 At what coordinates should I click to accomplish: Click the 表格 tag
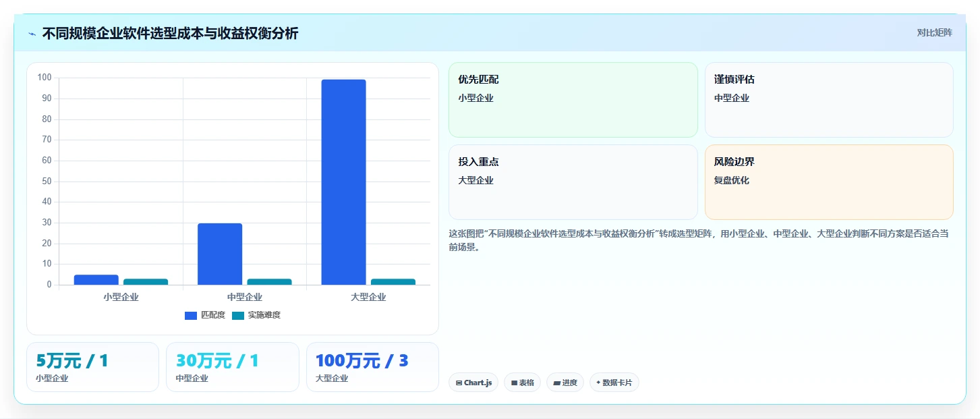tap(522, 383)
